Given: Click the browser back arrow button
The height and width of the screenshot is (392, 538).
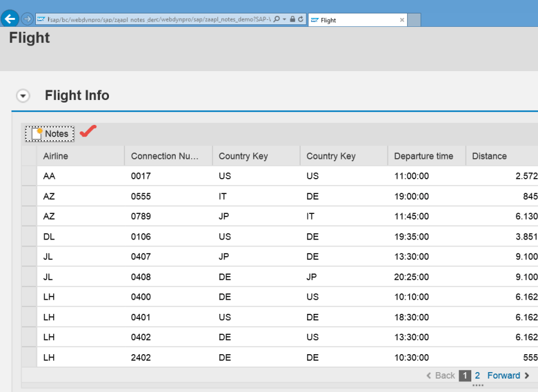Looking at the screenshot, I should [10, 19].
